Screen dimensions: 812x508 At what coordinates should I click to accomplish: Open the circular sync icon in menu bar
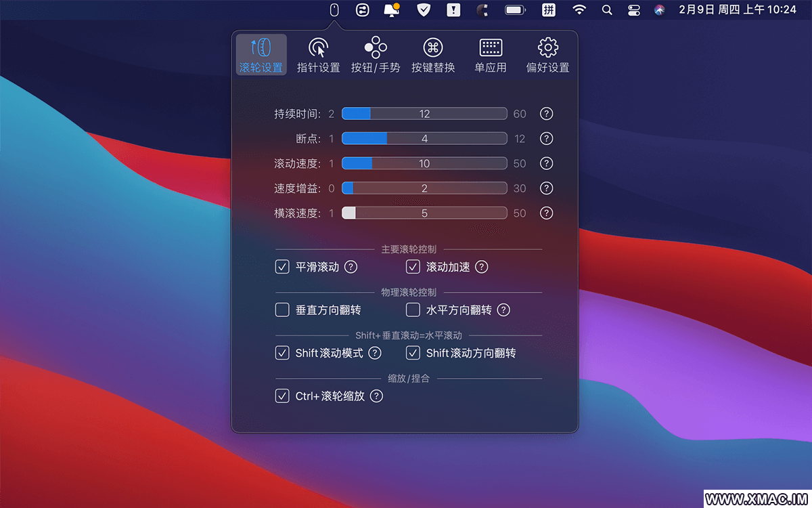[x=363, y=9]
